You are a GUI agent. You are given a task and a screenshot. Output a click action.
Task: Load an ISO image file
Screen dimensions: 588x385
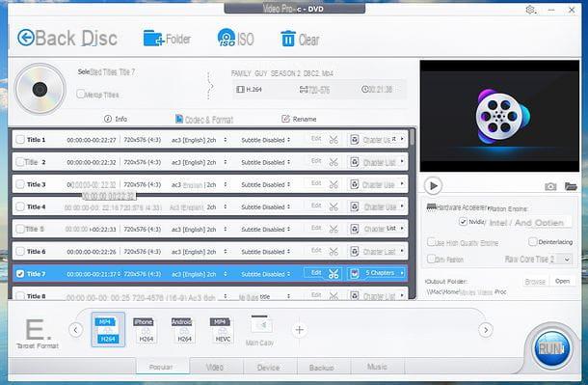tap(227, 38)
